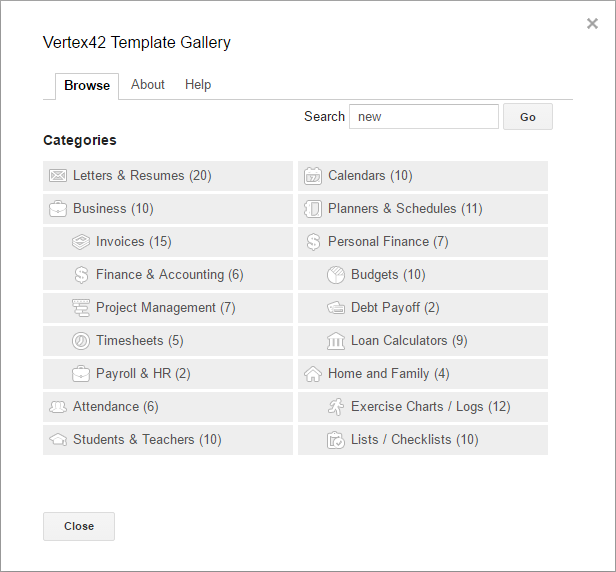The width and height of the screenshot is (616, 572).
Task: Click the envelope icon beside Letters & Resumes
Action: click(58, 176)
